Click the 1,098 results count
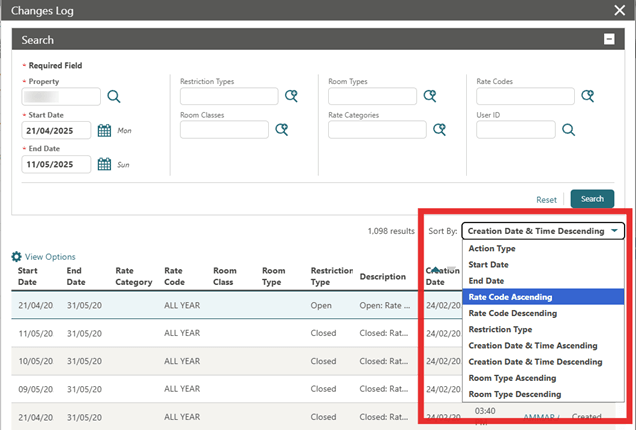 pos(391,231)
